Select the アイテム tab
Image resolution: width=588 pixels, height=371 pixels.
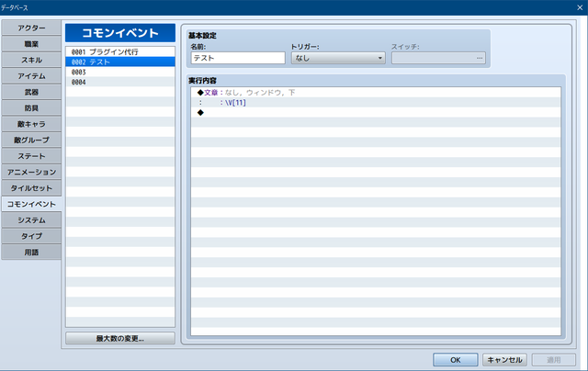(x=31, y=76)
